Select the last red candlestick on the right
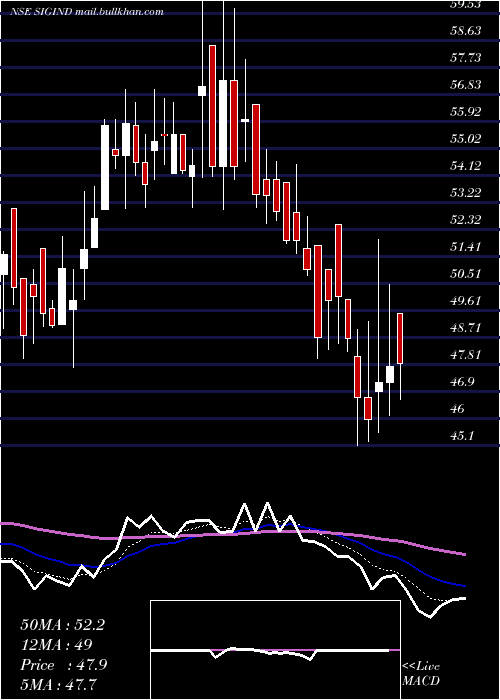Screen dimensions: 500x700 pos(400,338)
